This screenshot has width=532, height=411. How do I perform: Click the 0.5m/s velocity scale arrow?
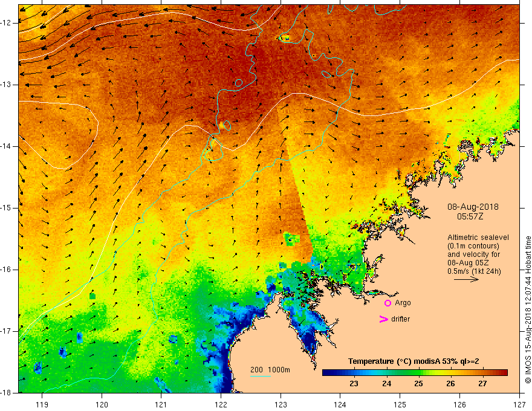(466, 279)
